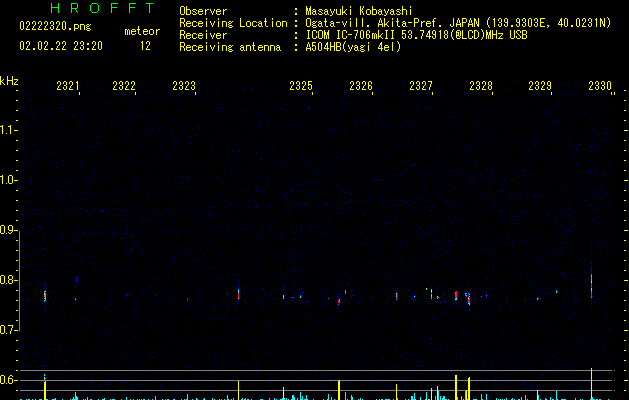This screenshot has height=400, width=629.
Task: Click the 2328 time marker
Action: point(481,86)
